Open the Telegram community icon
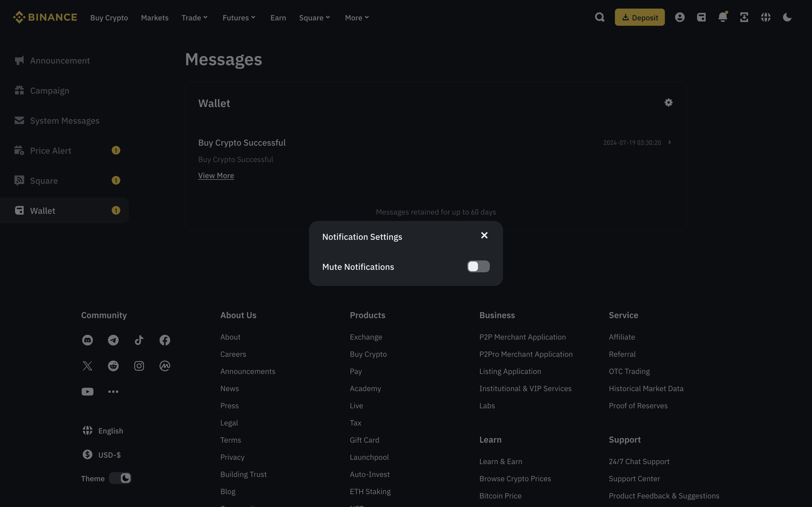 click(x=113, y=340)
